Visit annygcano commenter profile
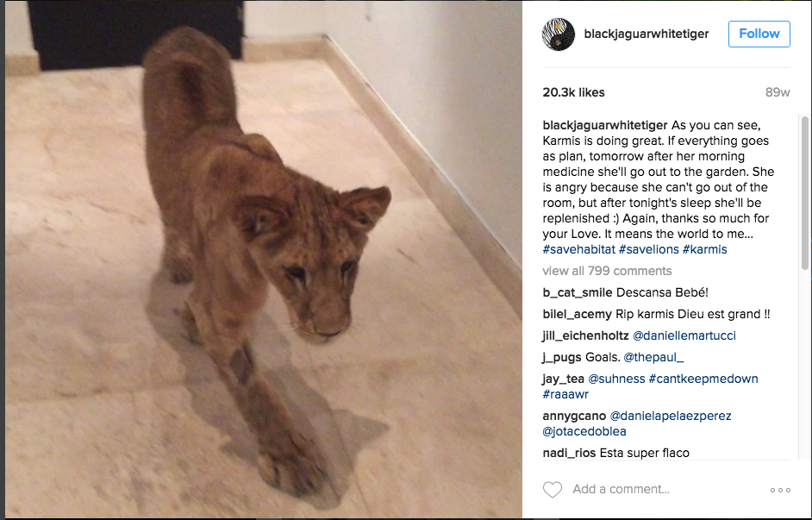The width and height of the screenshot is (812, 520). tap(574, 416)
